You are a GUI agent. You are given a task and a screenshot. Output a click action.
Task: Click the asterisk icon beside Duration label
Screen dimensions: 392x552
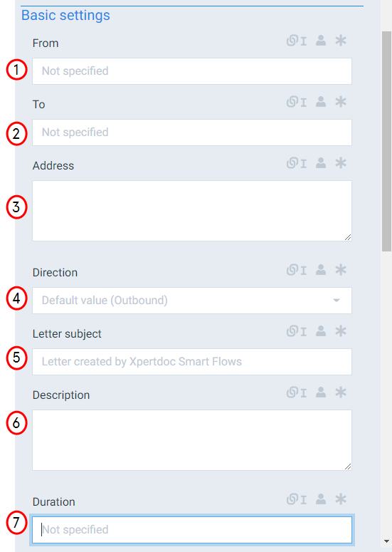(x=341, y=499)
